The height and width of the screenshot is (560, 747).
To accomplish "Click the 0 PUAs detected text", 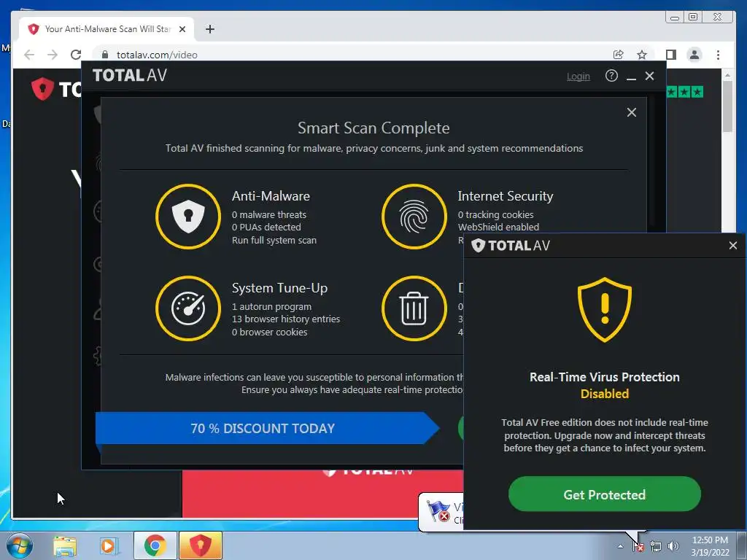I will 266,227.
